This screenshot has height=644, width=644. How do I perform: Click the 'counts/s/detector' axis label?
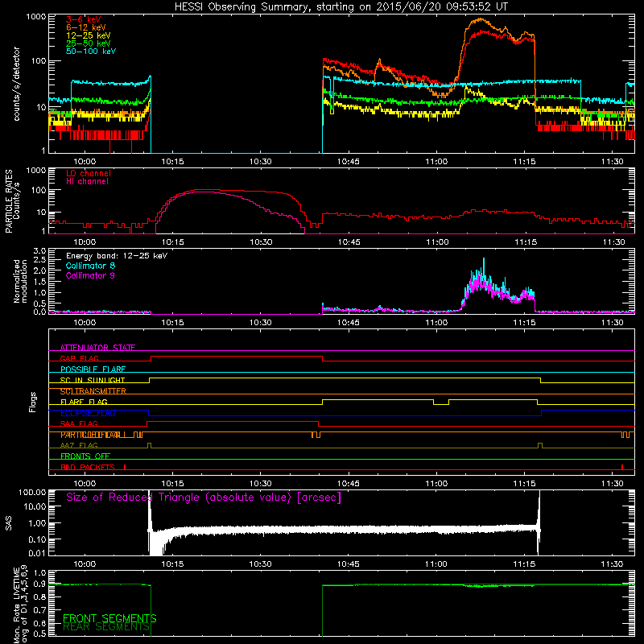17,84
